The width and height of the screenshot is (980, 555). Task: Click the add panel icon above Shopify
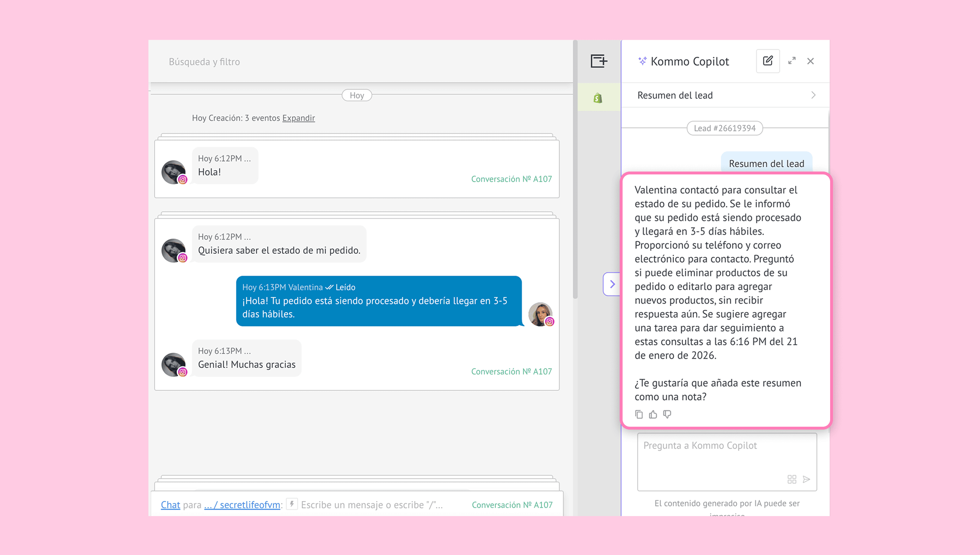[598, 61]
